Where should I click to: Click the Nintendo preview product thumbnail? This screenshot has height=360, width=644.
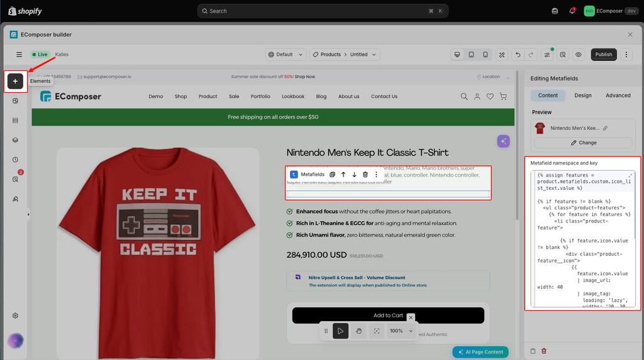540,128
